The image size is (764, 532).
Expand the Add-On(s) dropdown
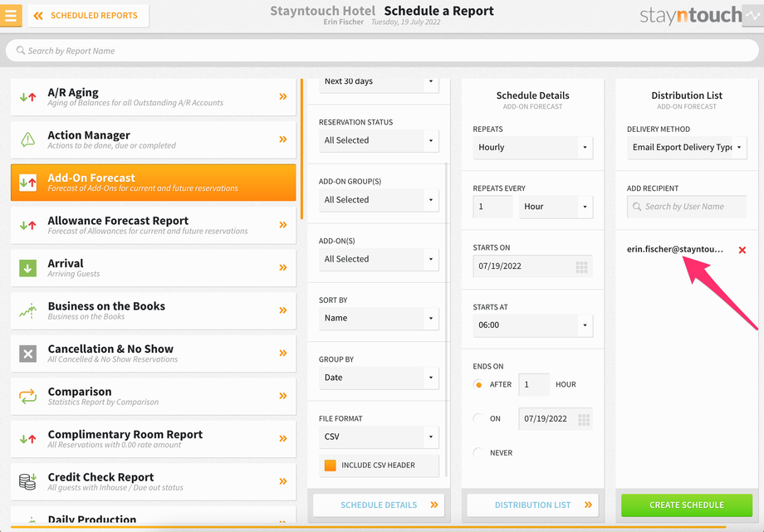pos(379,259)
